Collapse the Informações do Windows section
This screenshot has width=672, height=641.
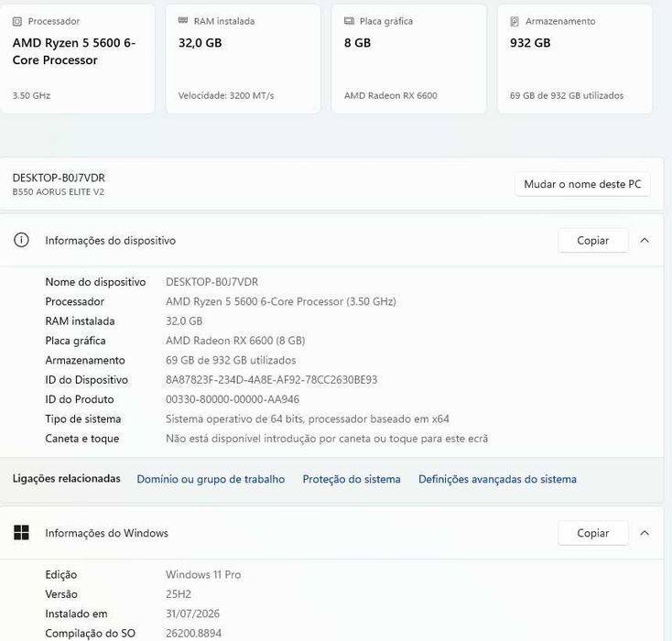point(645,533)
